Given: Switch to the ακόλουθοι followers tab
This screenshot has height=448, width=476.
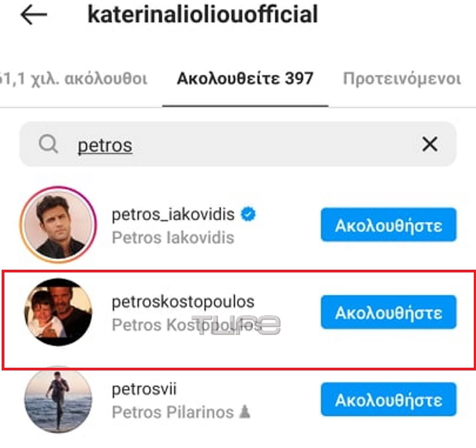Looking at the screenshot, I should pyautogui.click(x=75, y=79).
